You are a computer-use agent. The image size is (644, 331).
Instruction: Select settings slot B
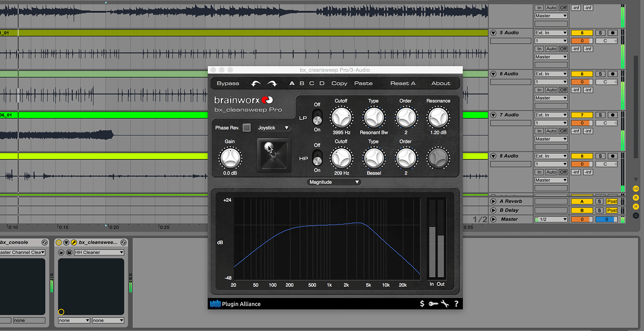click(302, 83)
